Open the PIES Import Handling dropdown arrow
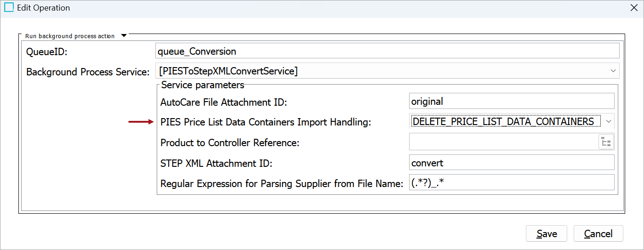 point(608,121)
